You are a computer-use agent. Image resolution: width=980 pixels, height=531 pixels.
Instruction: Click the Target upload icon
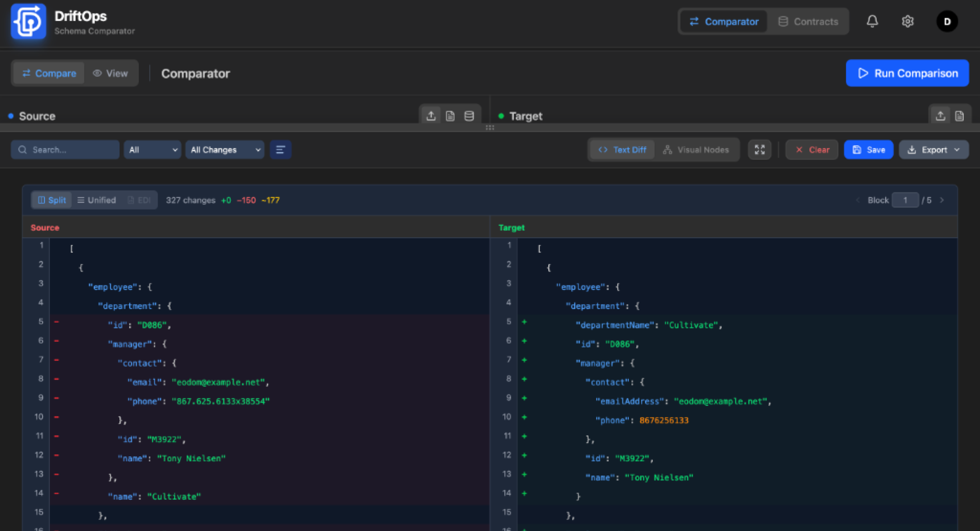tap(940, 116)
